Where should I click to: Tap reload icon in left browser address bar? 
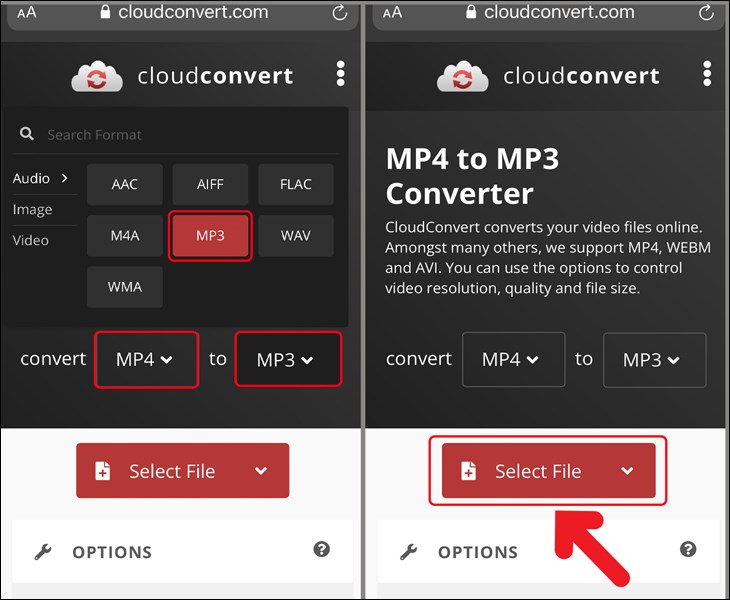click(x=339, y=13)
